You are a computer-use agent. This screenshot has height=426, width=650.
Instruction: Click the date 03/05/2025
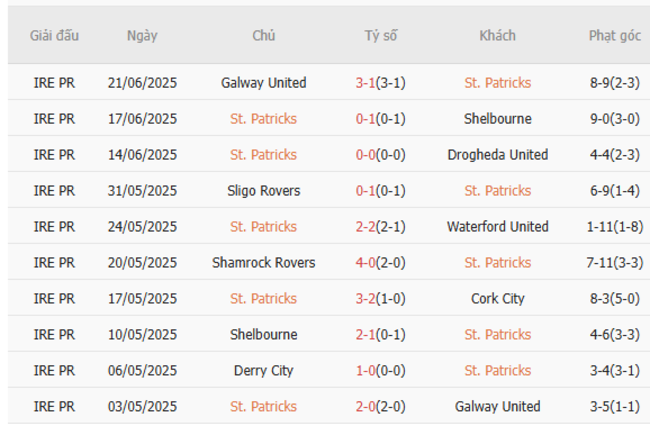(142, 407)
